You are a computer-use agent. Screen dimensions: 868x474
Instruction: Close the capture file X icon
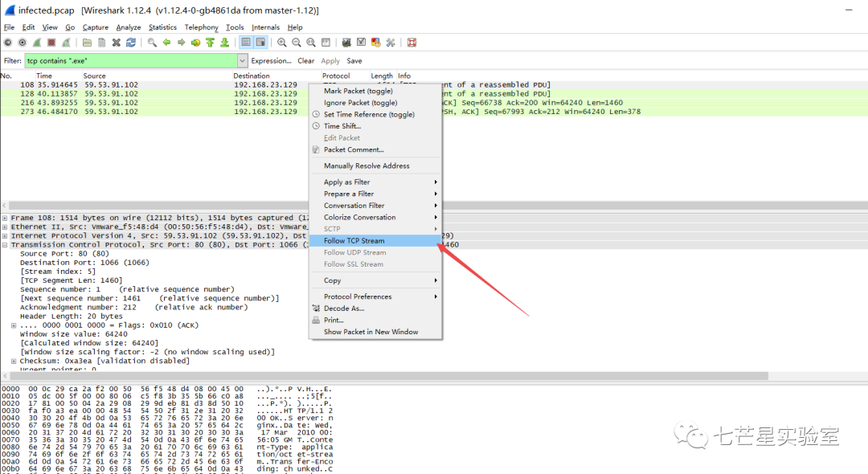click(117, 43)
